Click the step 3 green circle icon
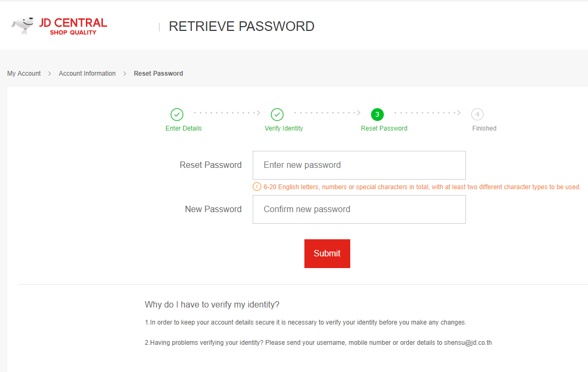The height and width of the screenshot is (372, 588). pos(377,115)
